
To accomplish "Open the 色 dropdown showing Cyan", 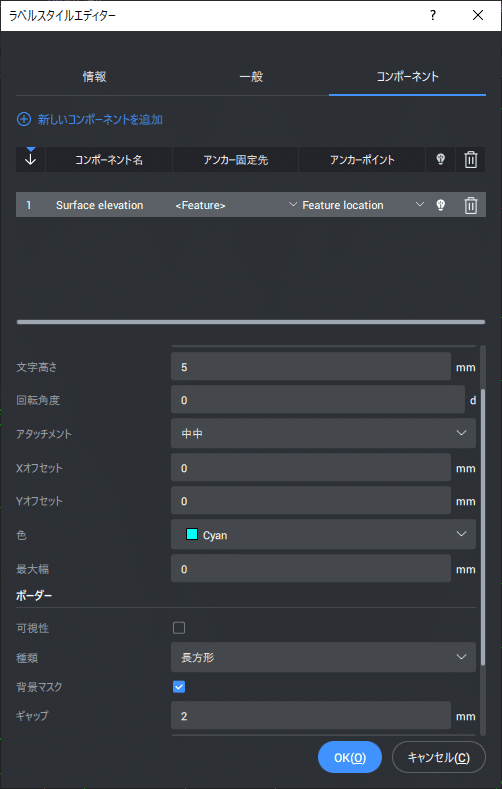I will 323,534.
